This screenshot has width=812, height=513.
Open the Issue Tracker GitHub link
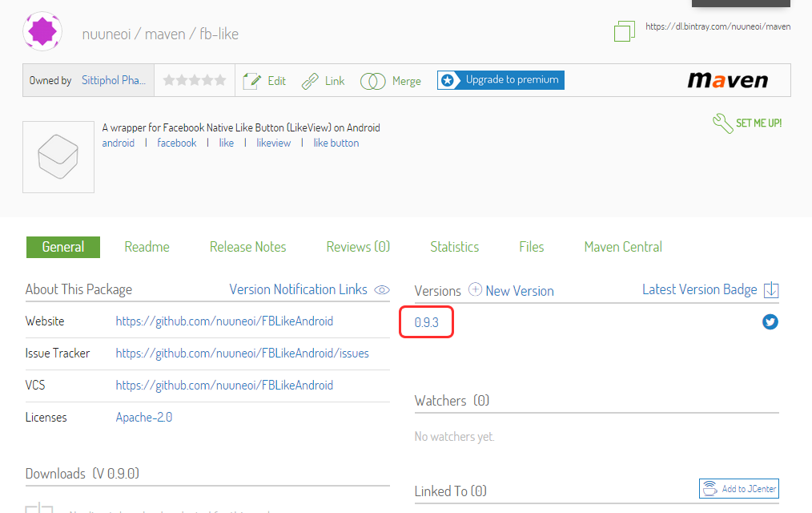(x=242, y=353)
